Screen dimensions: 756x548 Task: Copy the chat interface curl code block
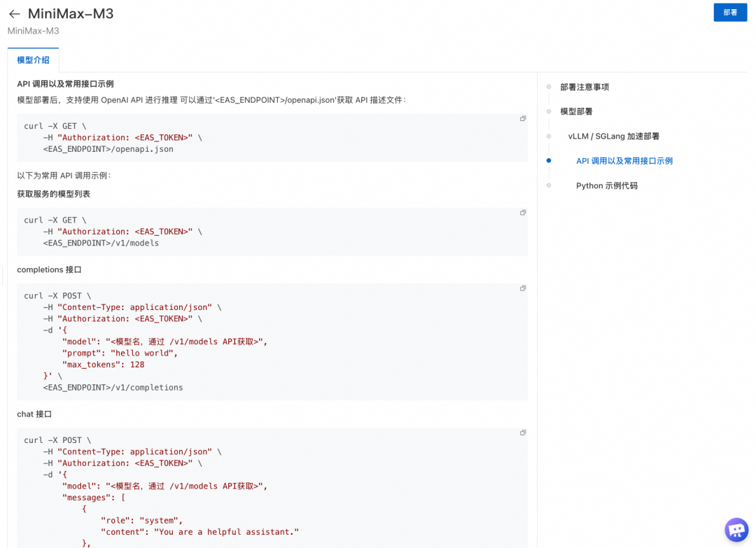click(523, 433)
